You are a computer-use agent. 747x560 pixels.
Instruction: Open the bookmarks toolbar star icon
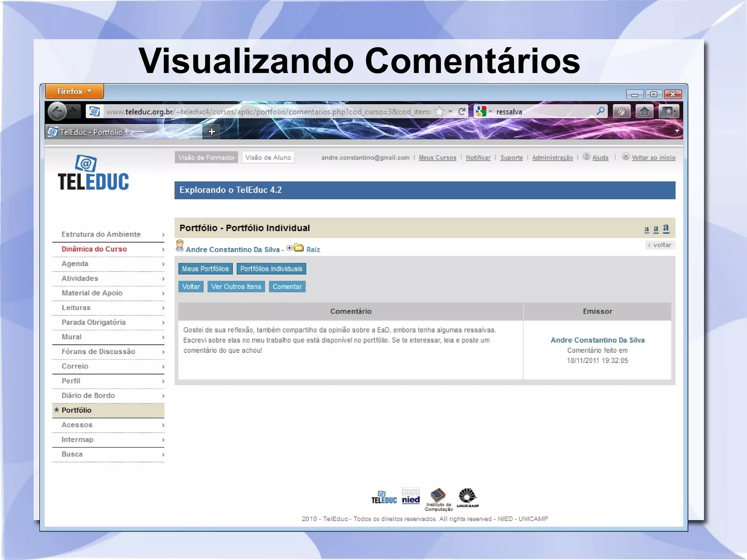tap(669, 111)
